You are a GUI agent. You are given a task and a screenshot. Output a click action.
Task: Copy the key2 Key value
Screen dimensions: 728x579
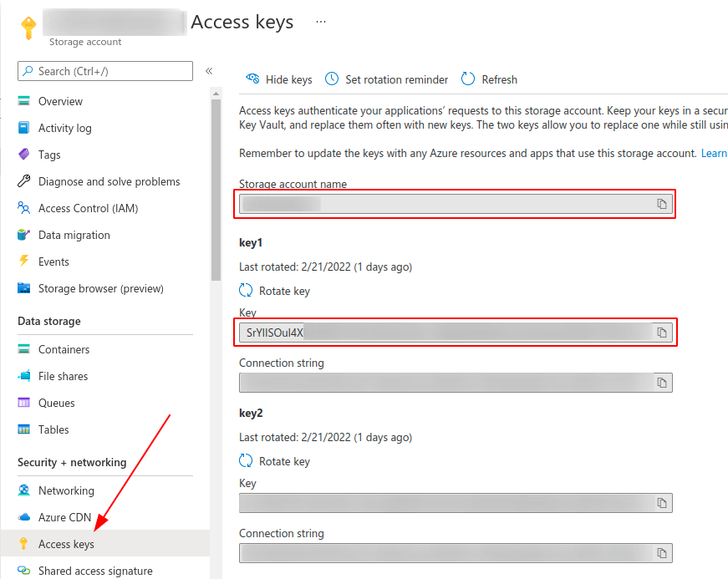(661, 503)
